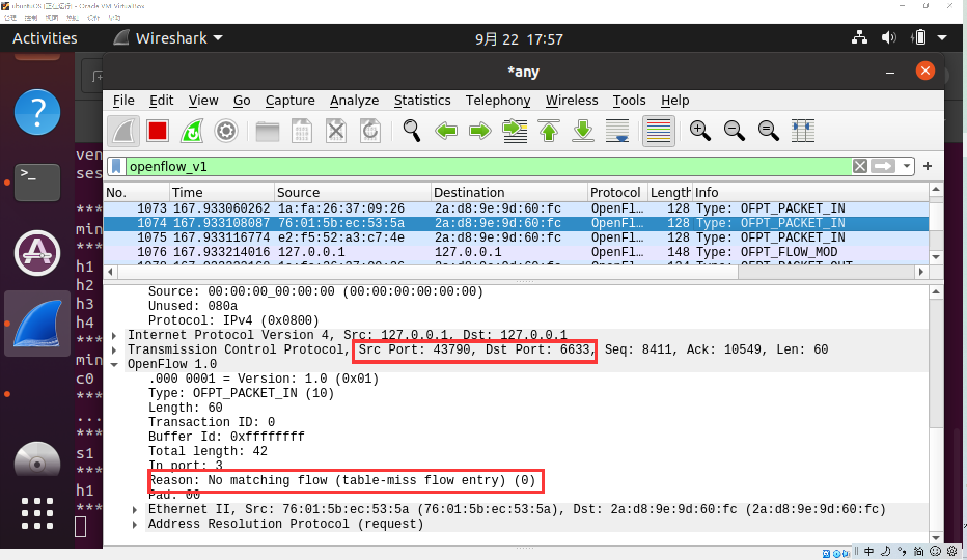Add a display filter button
This screenshot has width=967, height=560.
pos(928,166)
